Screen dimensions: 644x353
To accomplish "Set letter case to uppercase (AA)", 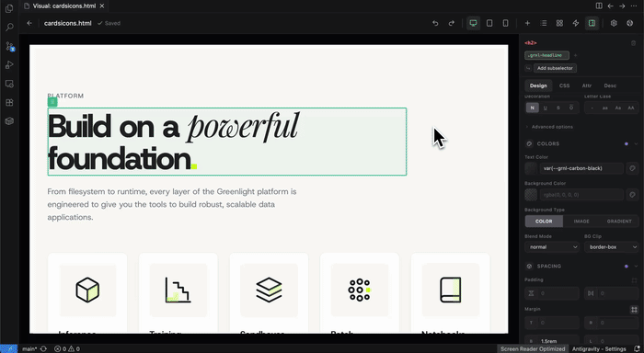I will pyautogui.click(x=631, y=108).
